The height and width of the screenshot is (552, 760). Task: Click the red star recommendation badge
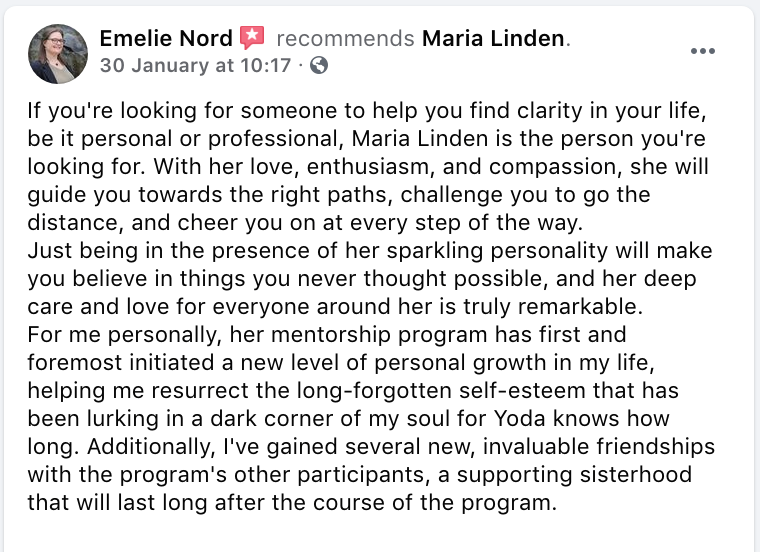point(252,38)
